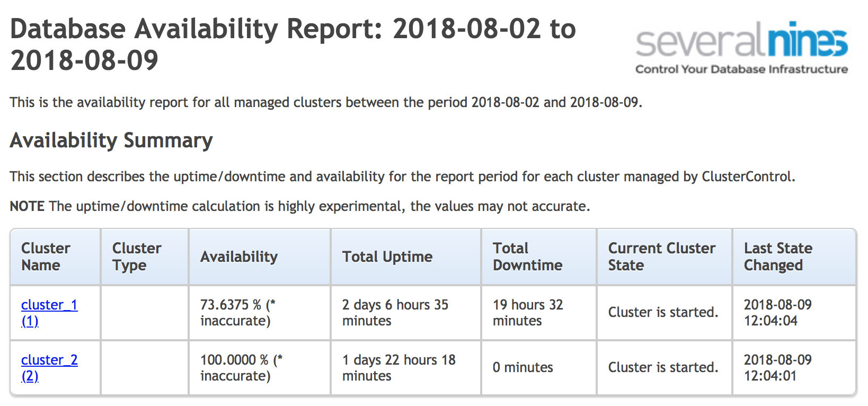Click the 1 days 22 hours uptime cell
Screen dimensions: 868x406
pos(406,368)
